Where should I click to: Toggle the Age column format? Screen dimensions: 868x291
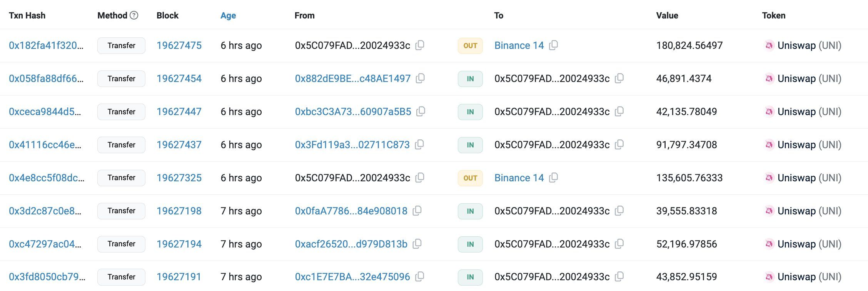(x=228, y=15)
